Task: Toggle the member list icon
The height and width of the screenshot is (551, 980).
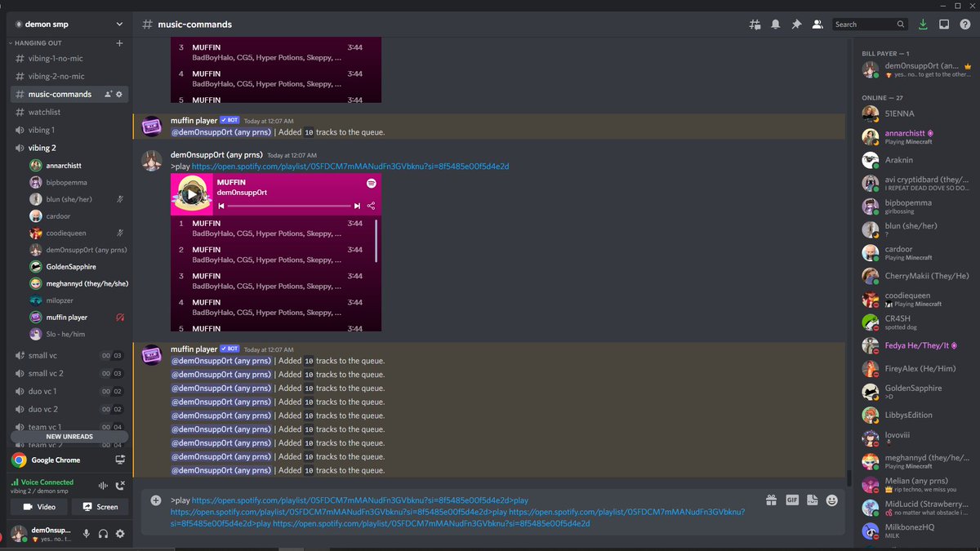Action: (817, 24)
